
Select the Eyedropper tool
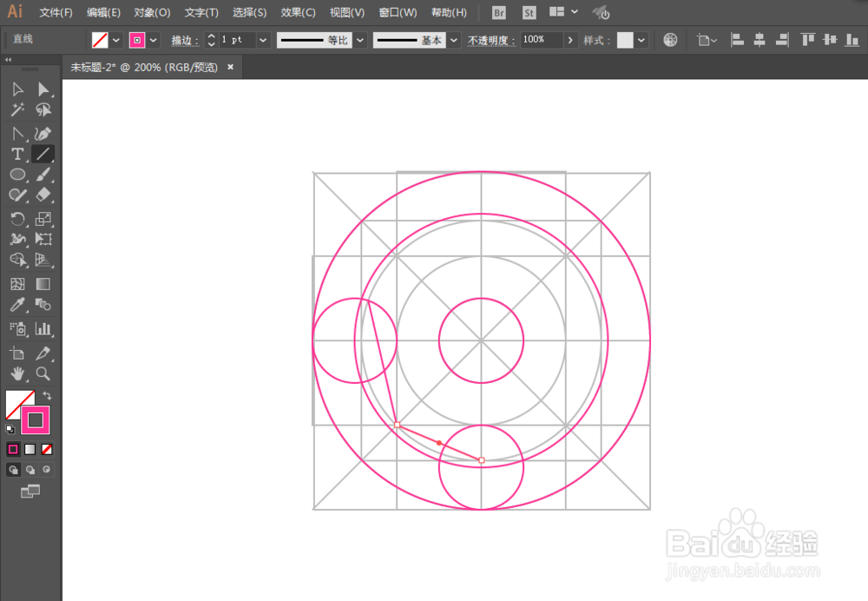coord(16,305)
